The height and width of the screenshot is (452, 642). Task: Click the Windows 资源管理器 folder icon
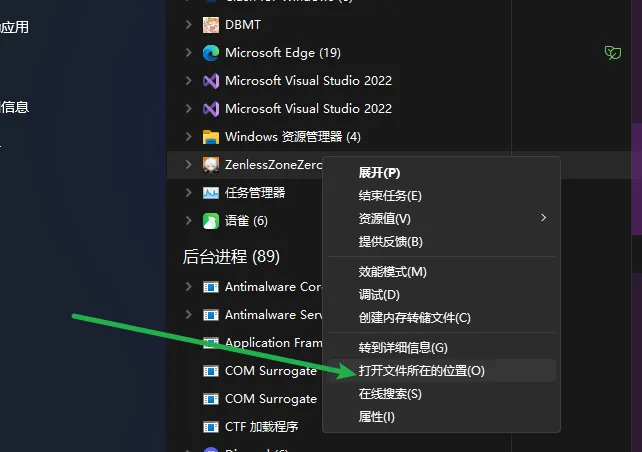tap(211, 137)
